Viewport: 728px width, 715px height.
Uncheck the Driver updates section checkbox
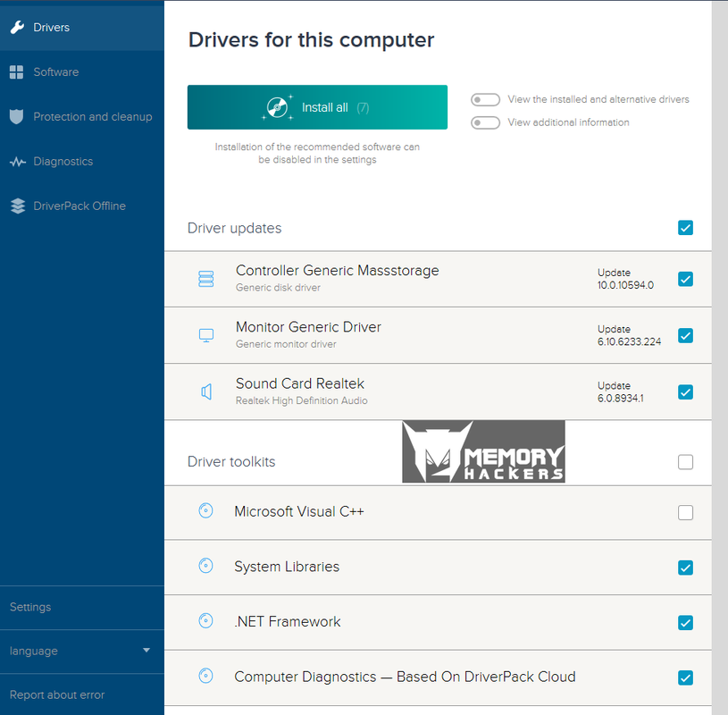point(685,228)
